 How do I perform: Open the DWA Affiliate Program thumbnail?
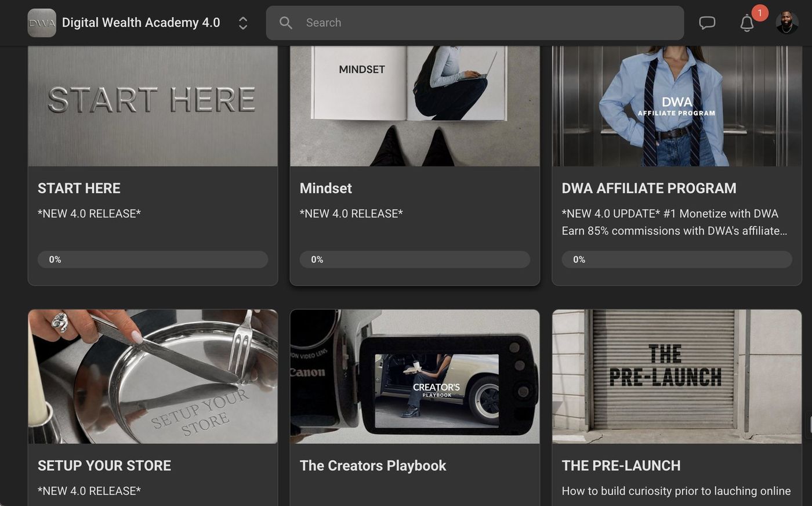point(677,106)
